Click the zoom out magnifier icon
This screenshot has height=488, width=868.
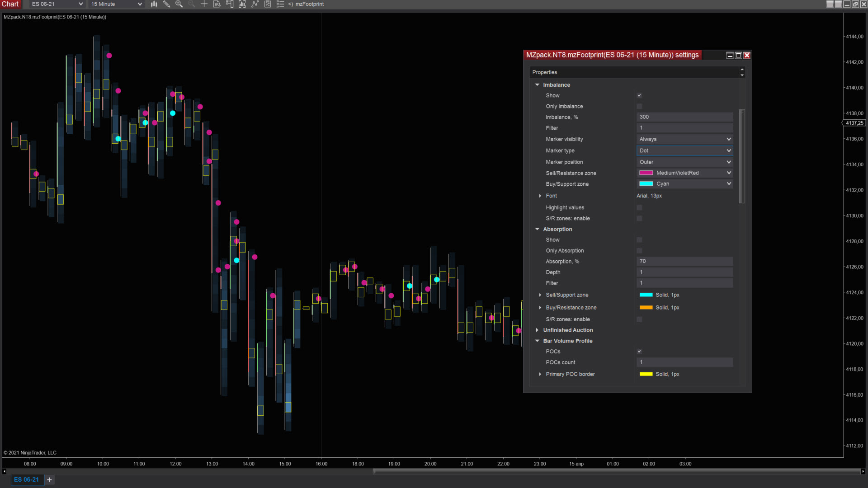pos(192,4)
